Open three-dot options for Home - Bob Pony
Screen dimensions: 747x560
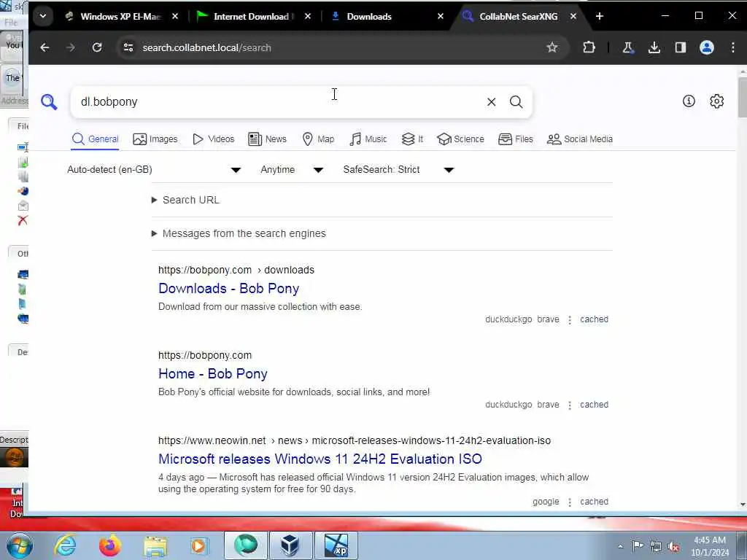[x=570, y=405]
